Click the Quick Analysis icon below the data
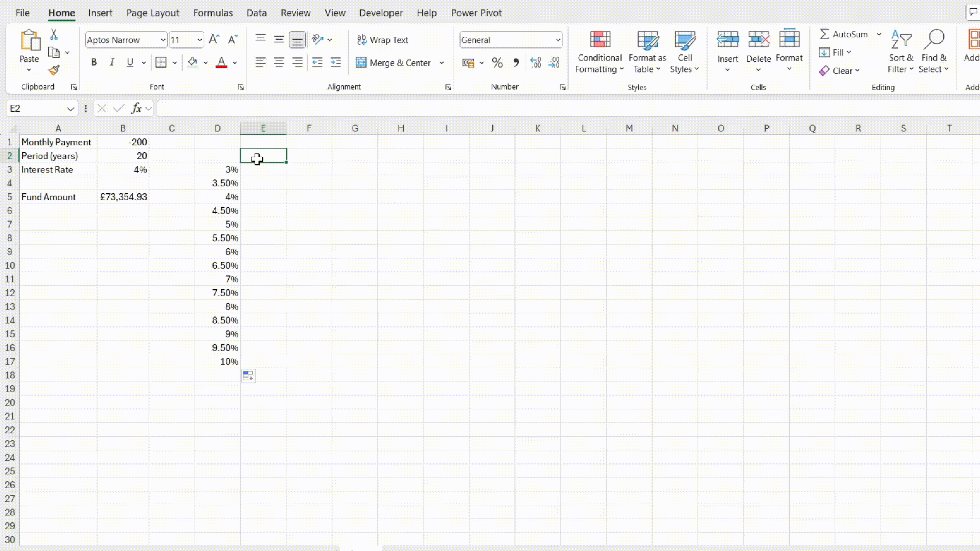The image size is (980, 551). point(248,376)
